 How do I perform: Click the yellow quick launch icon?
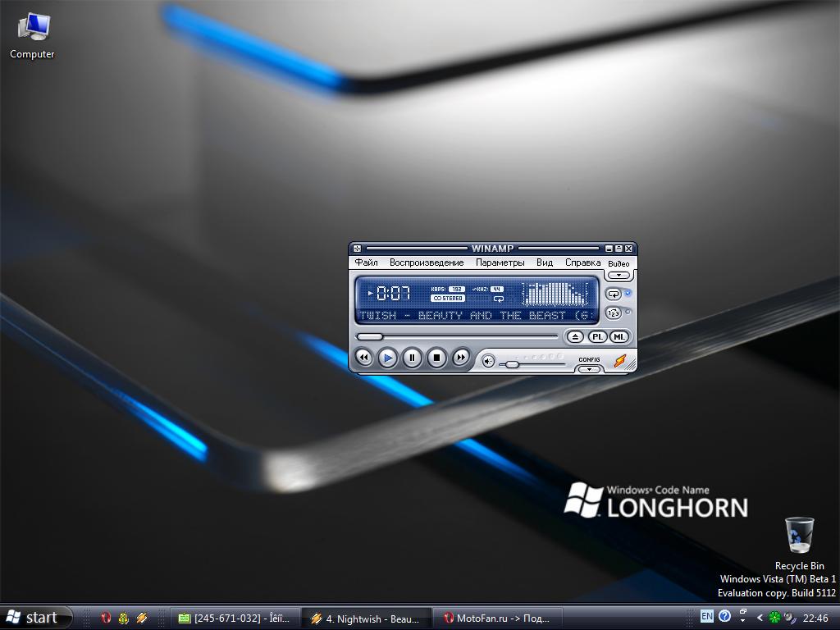(x=123, y=619)
